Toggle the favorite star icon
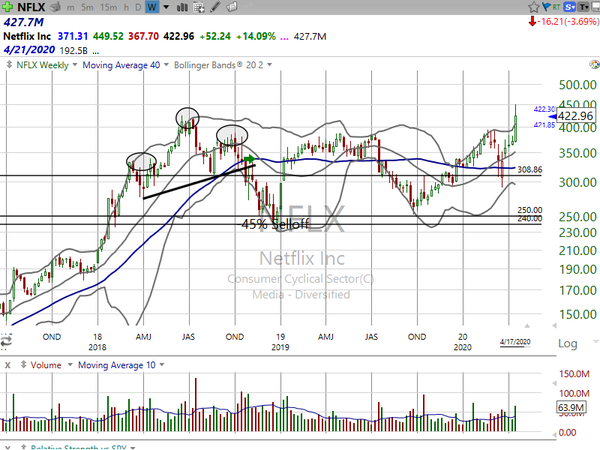 pos(533,7)
